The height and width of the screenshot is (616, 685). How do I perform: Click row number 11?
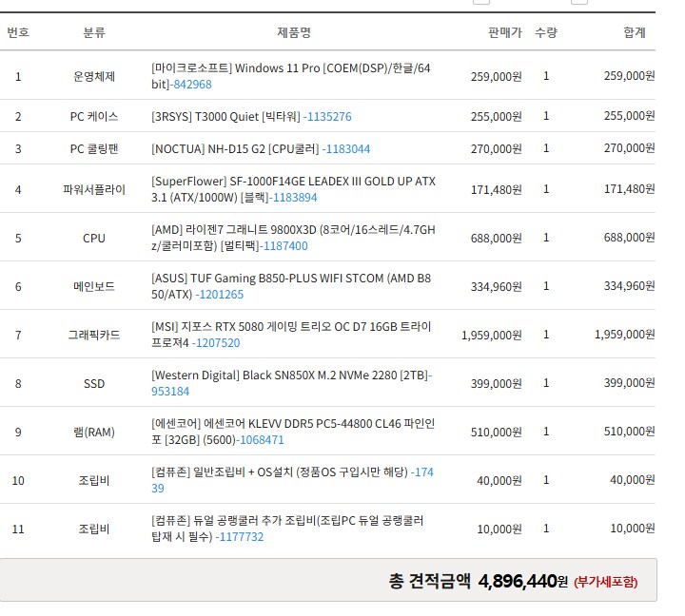tap(18, 529)
